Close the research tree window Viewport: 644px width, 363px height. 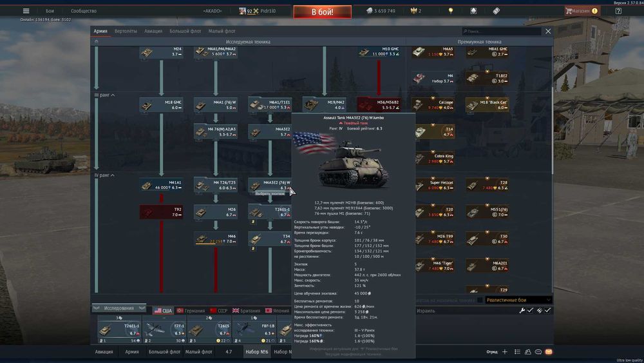point(548,31)
